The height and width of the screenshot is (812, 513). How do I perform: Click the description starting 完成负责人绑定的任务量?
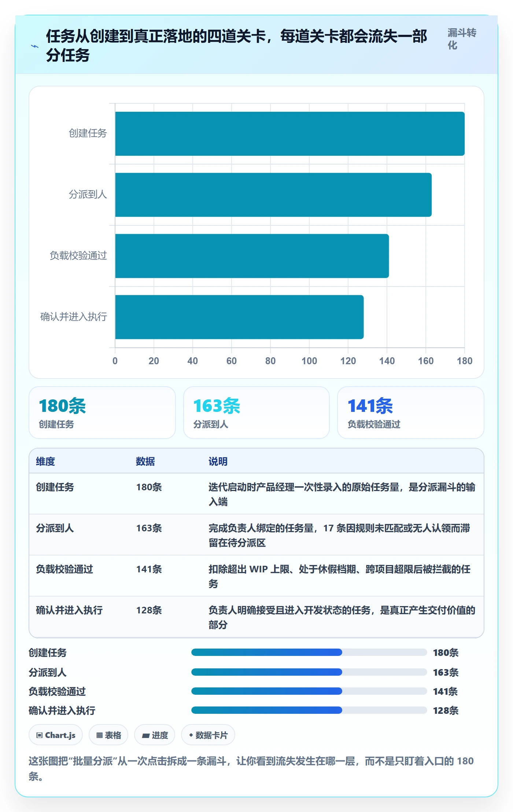[x=339, y=535]
